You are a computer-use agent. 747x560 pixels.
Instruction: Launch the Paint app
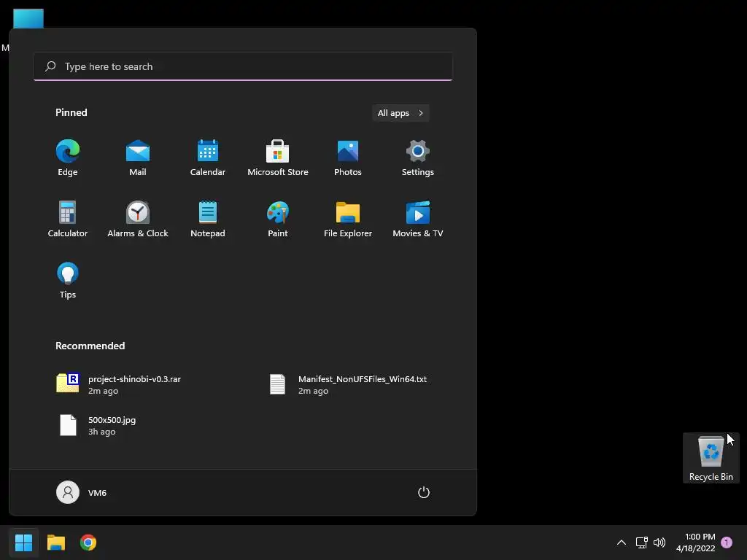pyautogui.click(x=278, y=219)
